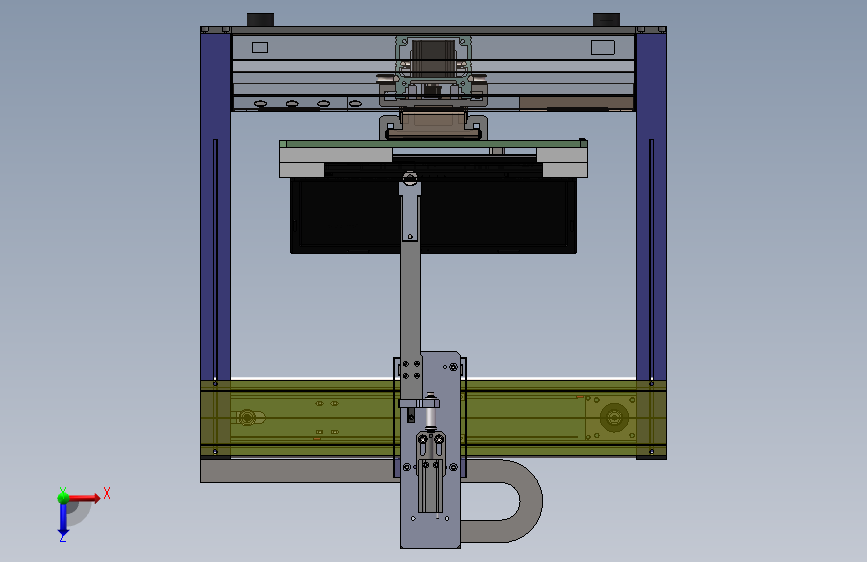Select the top-right black foot
This screenshot has height=562, width=867.
click(x=606, y=19)
